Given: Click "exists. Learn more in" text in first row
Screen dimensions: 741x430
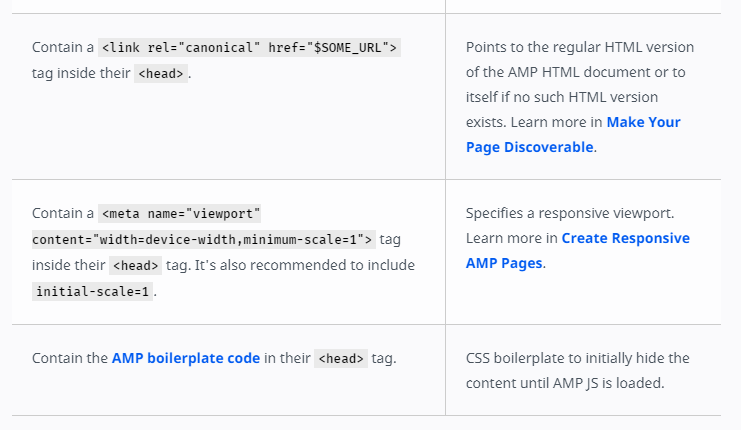Looking at the screenshot, I should click(534, 122).
